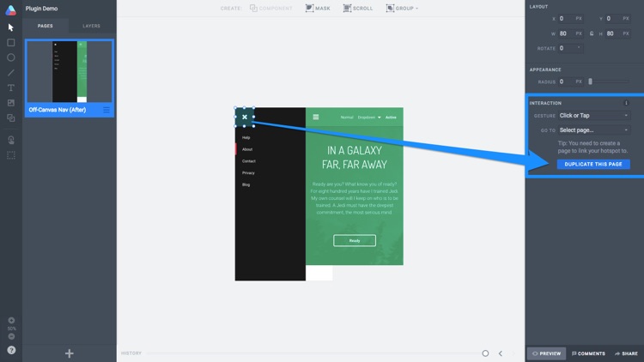
Task: Open the page options hamburger icon
Action: click(x=106, y=110)
